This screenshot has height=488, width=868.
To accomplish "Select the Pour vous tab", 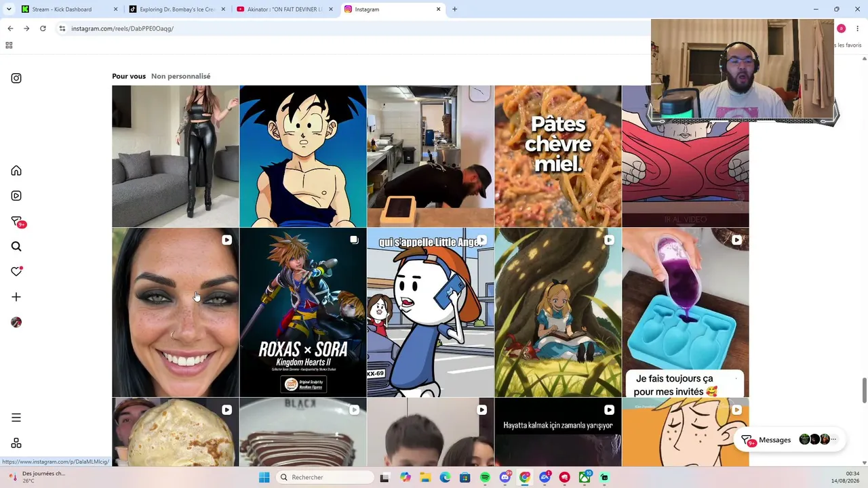I will 129,76.
